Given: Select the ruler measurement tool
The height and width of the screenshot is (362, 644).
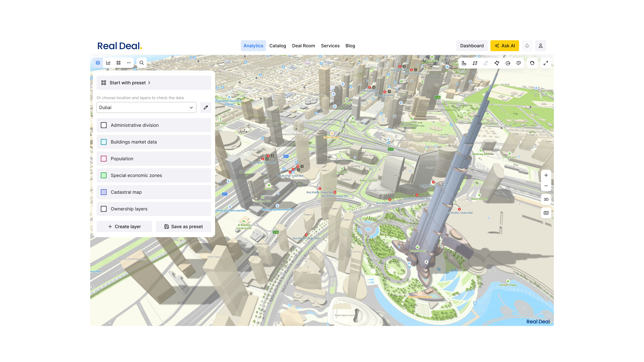Looking at the screenshot, I should point(464,63).
